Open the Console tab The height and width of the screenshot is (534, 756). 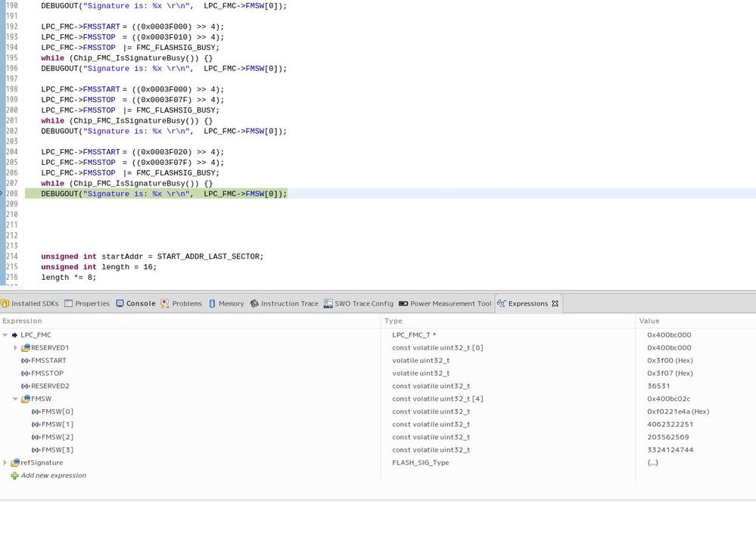coord(136,303)
